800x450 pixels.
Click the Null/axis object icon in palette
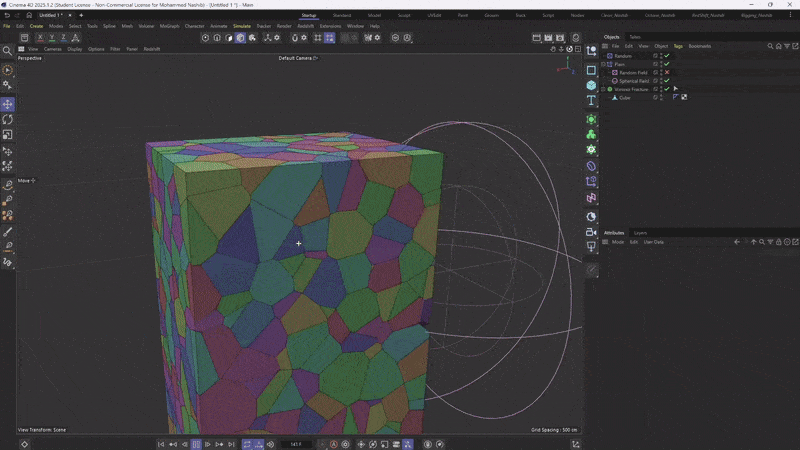(591, 51)
